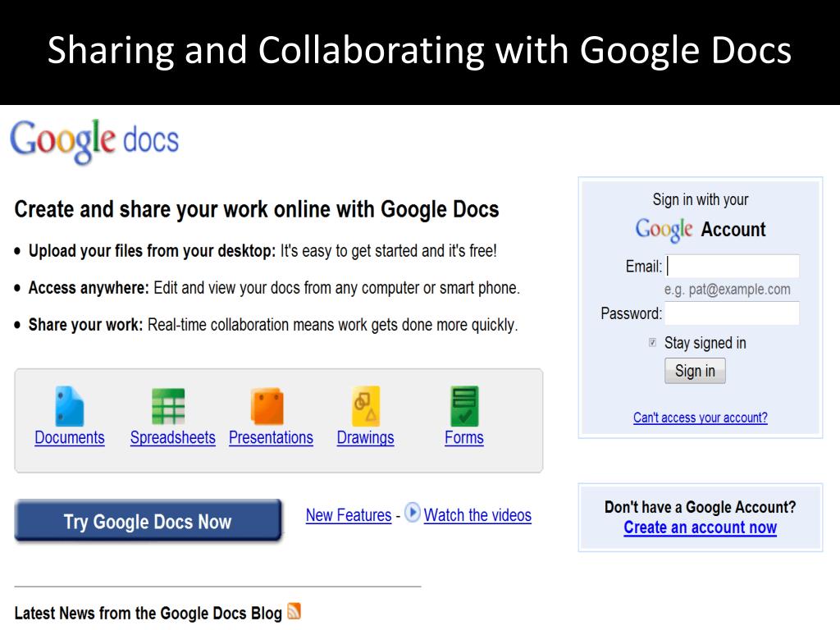This screenshot has width=840, height=630.
Task: Open the New Features link
Action: point(349,515)
